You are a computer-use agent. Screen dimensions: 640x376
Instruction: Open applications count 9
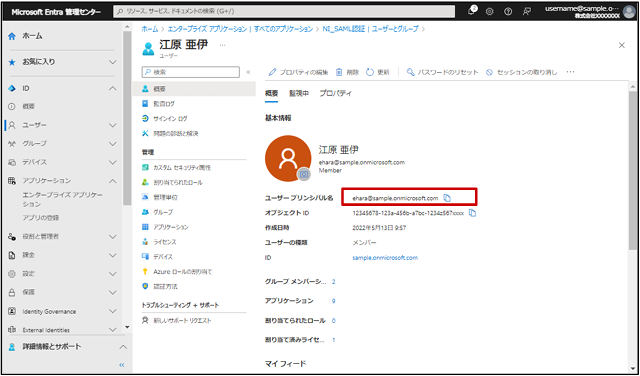tap(333, 301)
